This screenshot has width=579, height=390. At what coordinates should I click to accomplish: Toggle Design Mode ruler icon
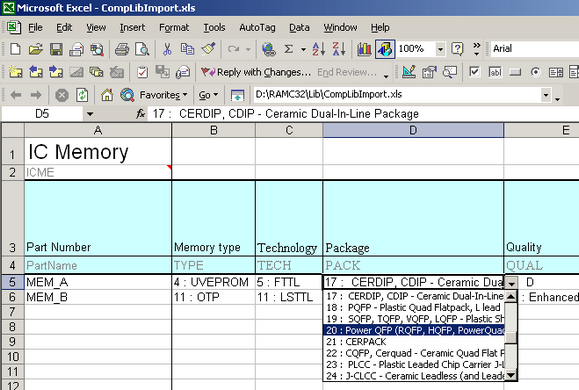tap(409, 72)
